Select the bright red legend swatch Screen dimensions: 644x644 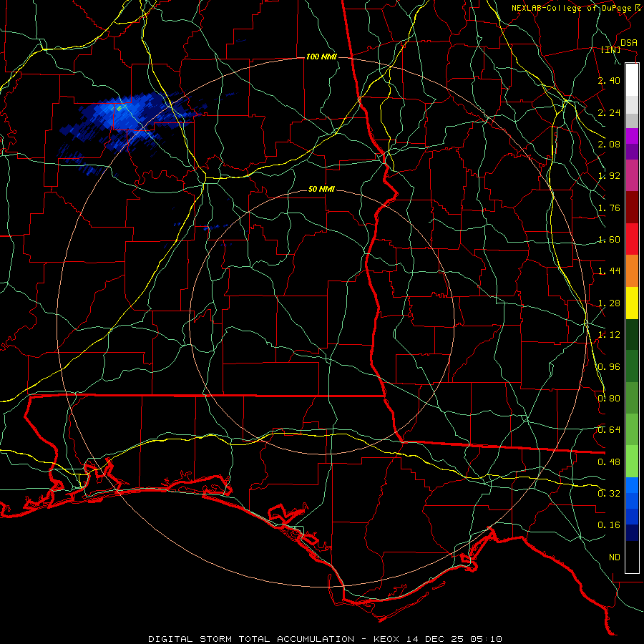pos(632,239)
